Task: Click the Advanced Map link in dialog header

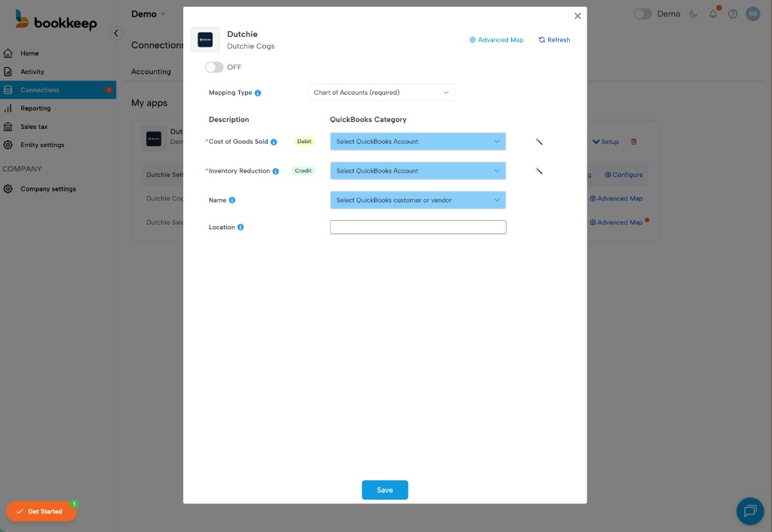Action: tap(496, 40)
